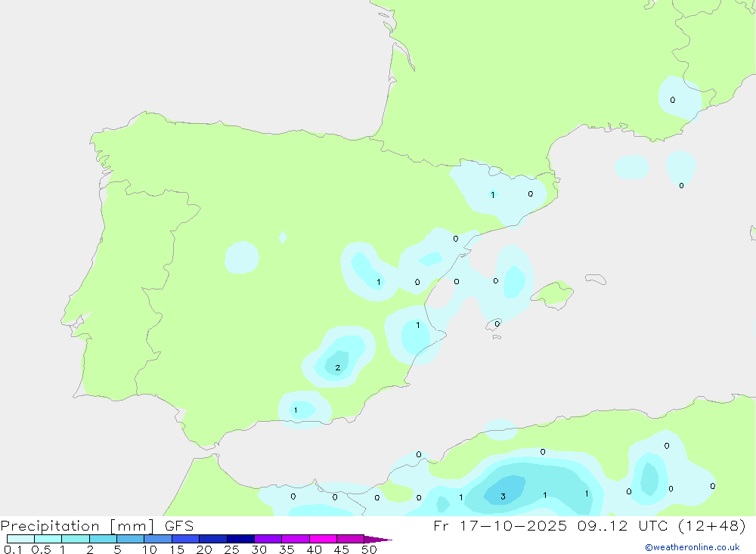
Task: Click the '40' legend scale label
Action: click(x=314, y=549)
